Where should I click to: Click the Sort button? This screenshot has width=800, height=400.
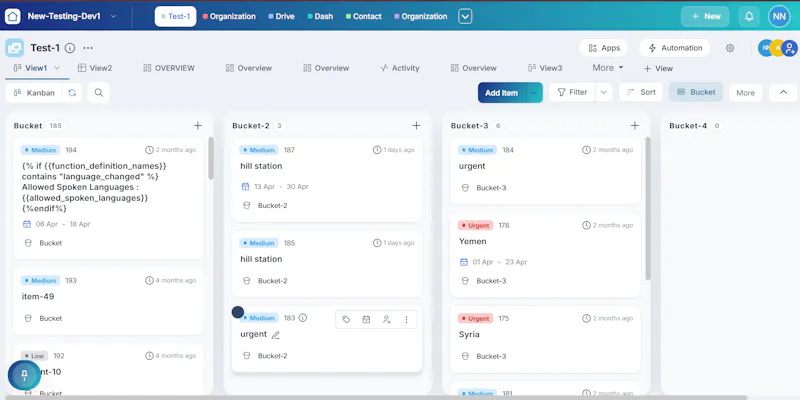641,92
